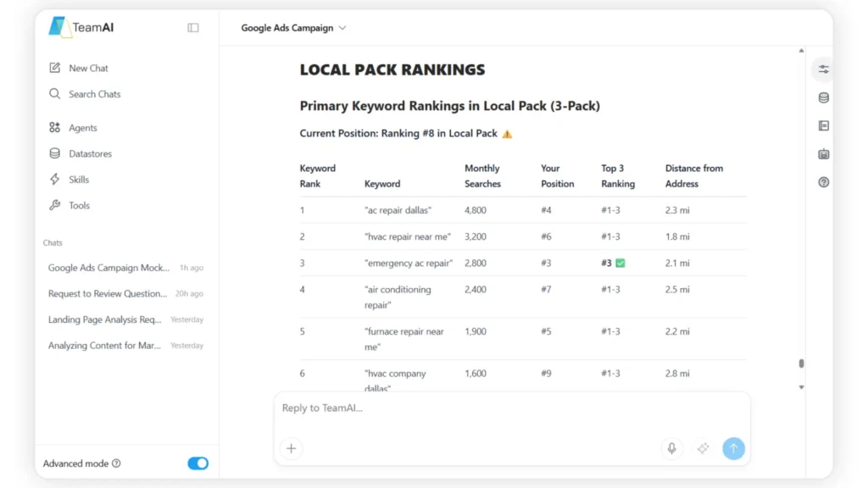Open settings sliders icon on right rail
This screenshot has height=488, width=868.
tap(824, 69)
